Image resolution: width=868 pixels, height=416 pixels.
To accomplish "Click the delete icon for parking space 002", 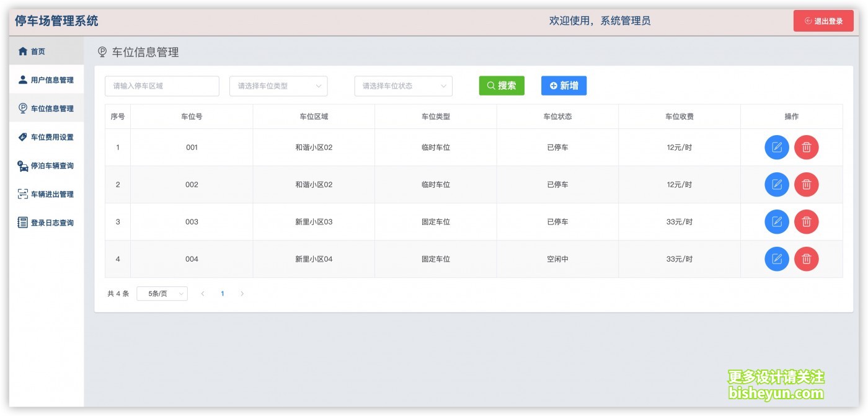I will coord(806,185).
